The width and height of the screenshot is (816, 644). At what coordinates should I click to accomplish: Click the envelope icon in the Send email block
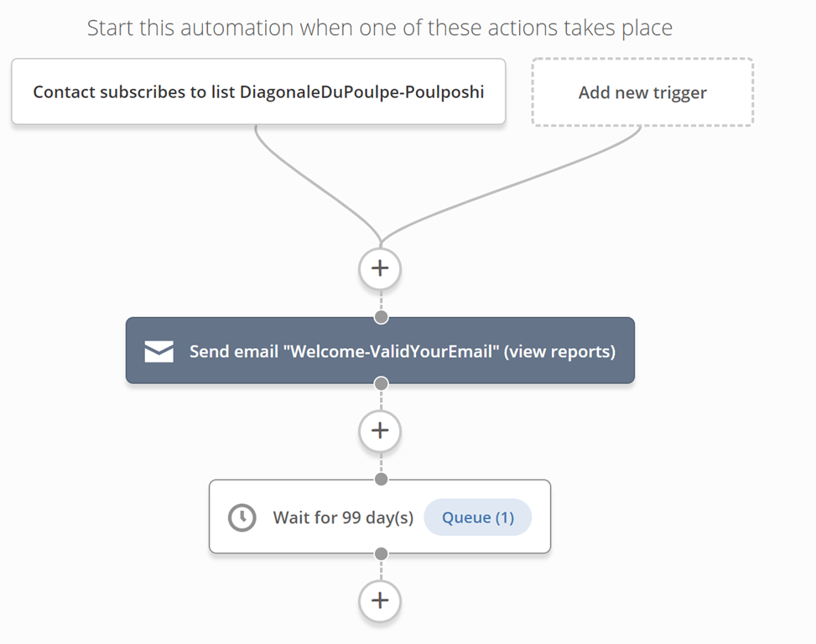click(159, 351)
